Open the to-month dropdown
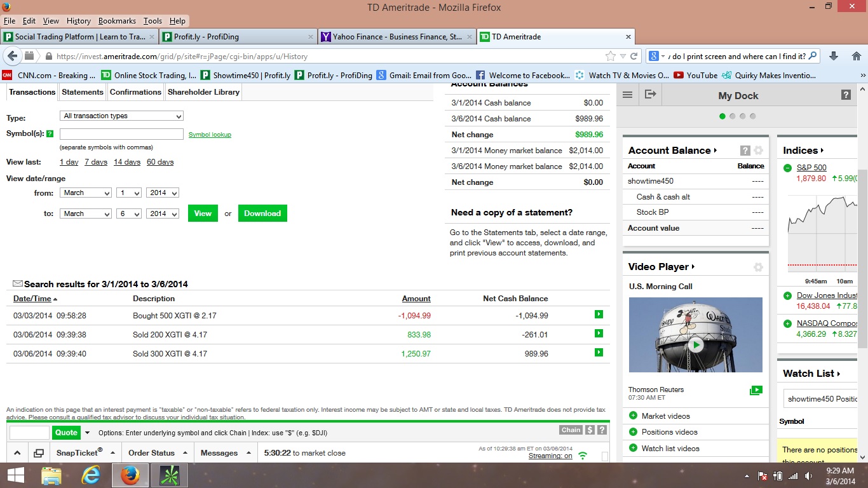The height and width of the screenshot is (488, 868). 86,213
